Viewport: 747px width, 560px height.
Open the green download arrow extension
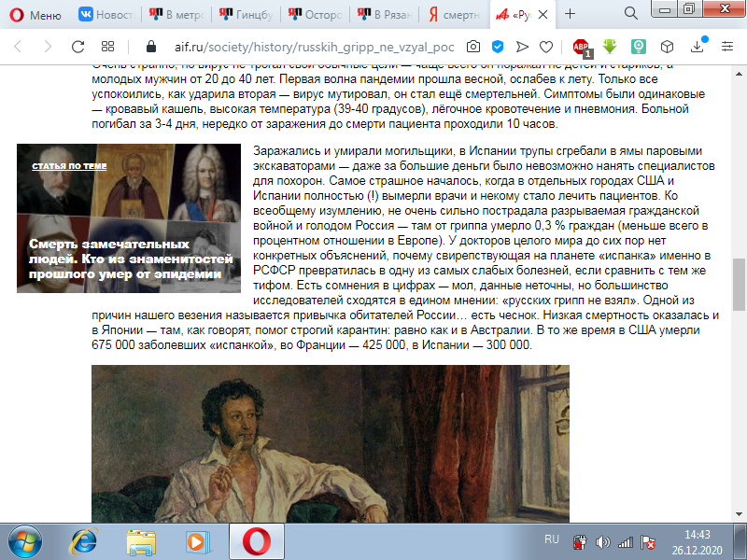[x=610, y=46]
